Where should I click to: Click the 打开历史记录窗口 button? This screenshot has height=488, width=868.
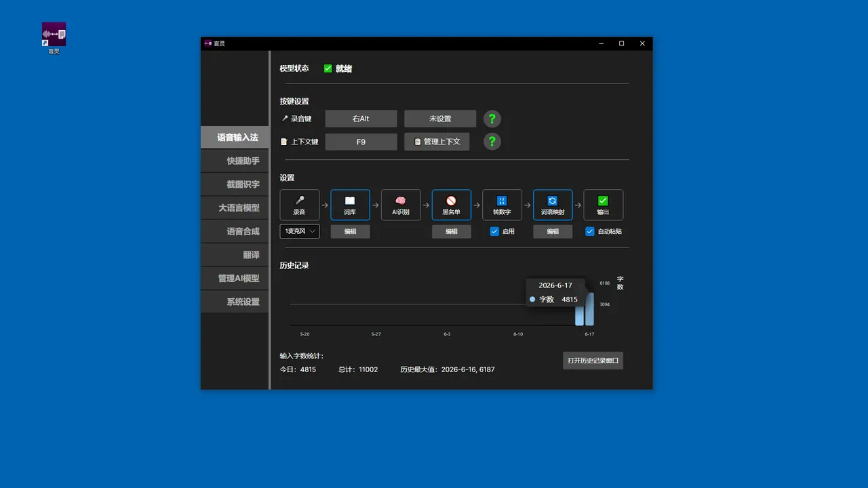593,361
